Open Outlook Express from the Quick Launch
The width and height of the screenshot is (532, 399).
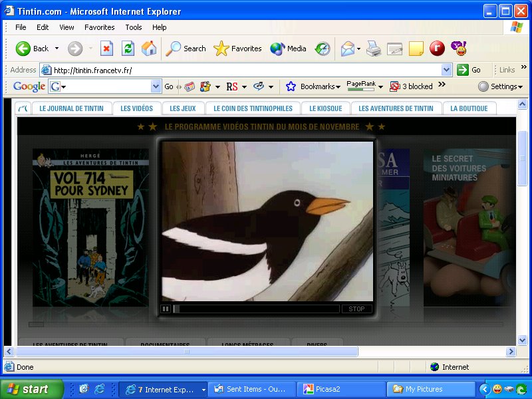click(x=84, y=389)
